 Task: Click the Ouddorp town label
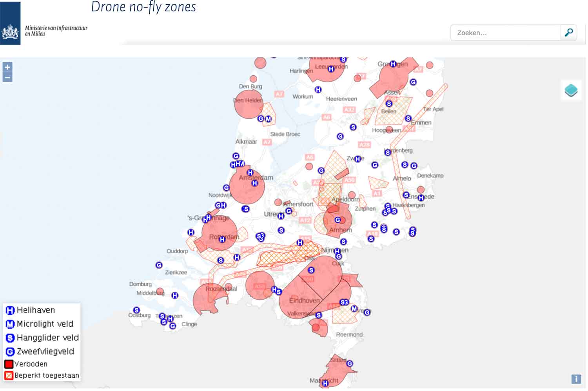[177, 251]
